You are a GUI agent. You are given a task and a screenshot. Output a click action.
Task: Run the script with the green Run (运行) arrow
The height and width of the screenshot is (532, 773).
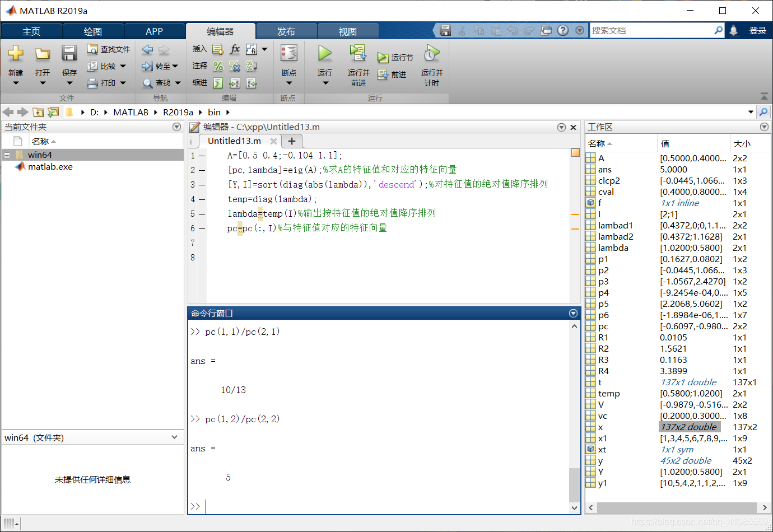[x=325, y=53]
